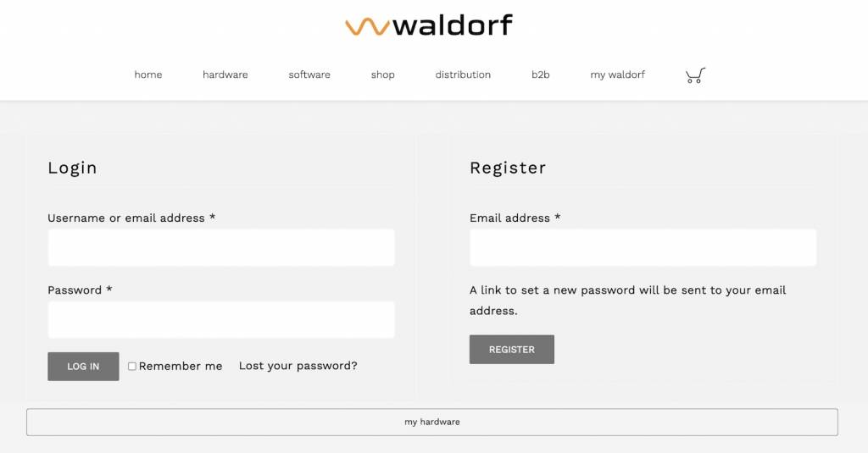Select the distribution menu item
868x453 pixels.
[x=463, y=75]
